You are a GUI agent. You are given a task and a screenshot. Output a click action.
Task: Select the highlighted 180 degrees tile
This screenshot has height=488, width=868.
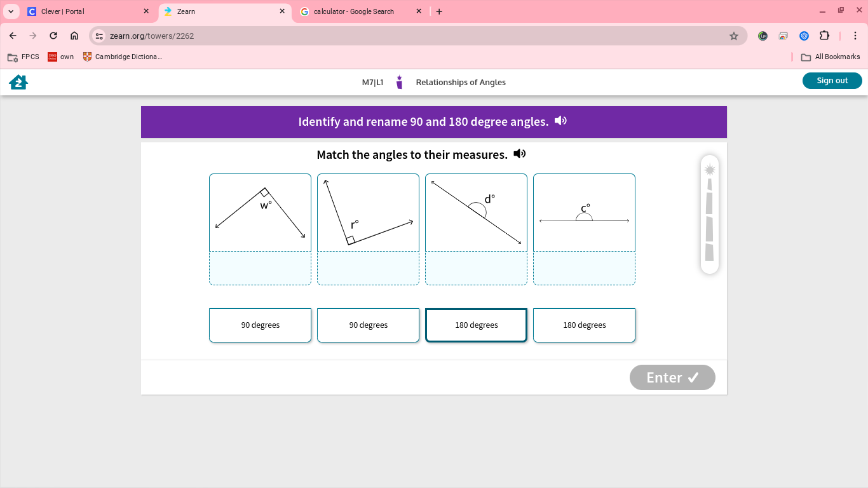(x=477, y=325)
